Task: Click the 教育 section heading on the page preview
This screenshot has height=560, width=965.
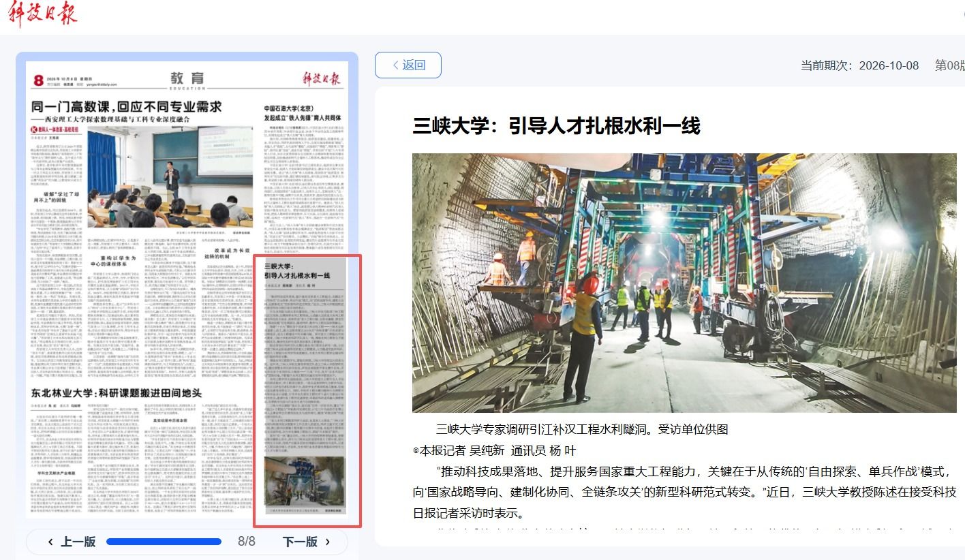Action: [187, 78]
